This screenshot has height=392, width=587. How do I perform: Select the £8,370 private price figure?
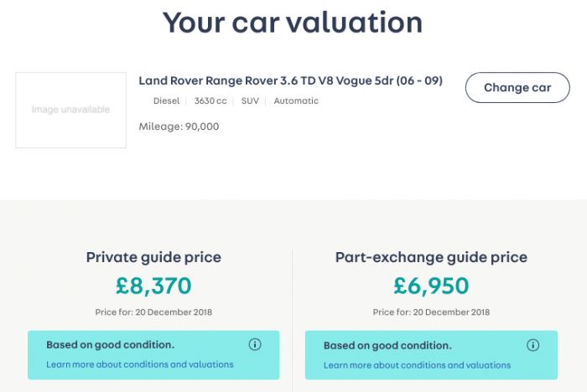pos(153,286)
